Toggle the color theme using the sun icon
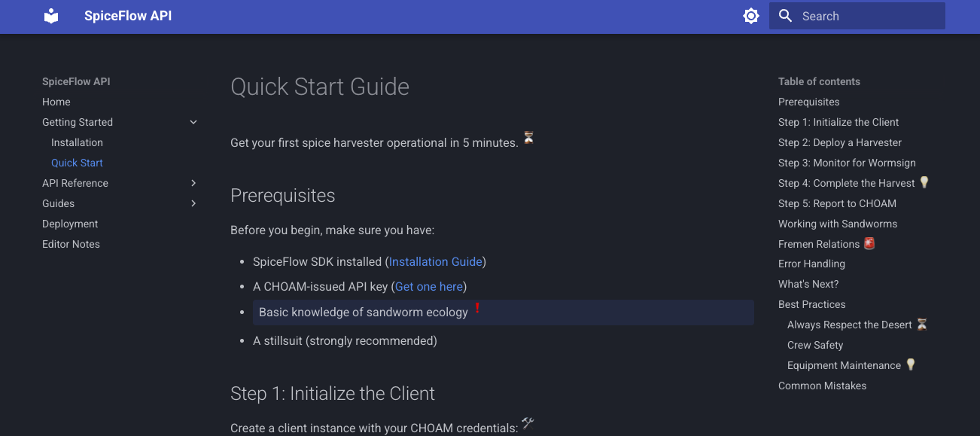Image resolution: width=980 pixels, height=436 pixels. 750,15
